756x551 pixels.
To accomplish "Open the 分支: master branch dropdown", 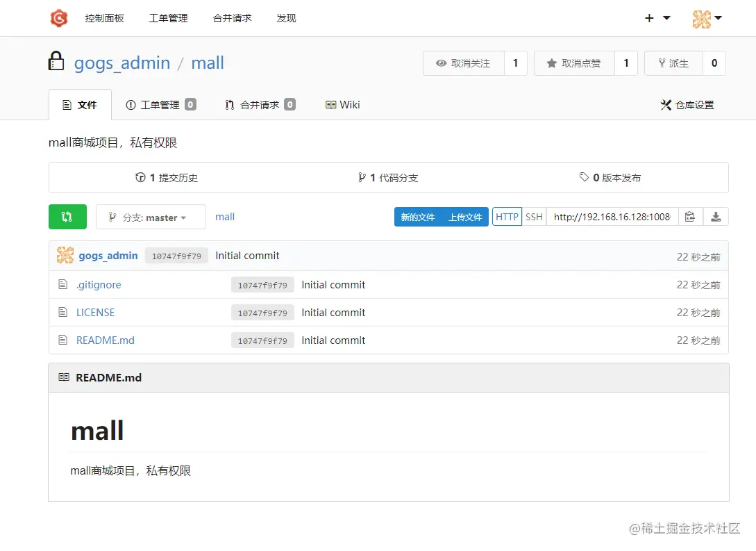I will click(x=151, y=217).
